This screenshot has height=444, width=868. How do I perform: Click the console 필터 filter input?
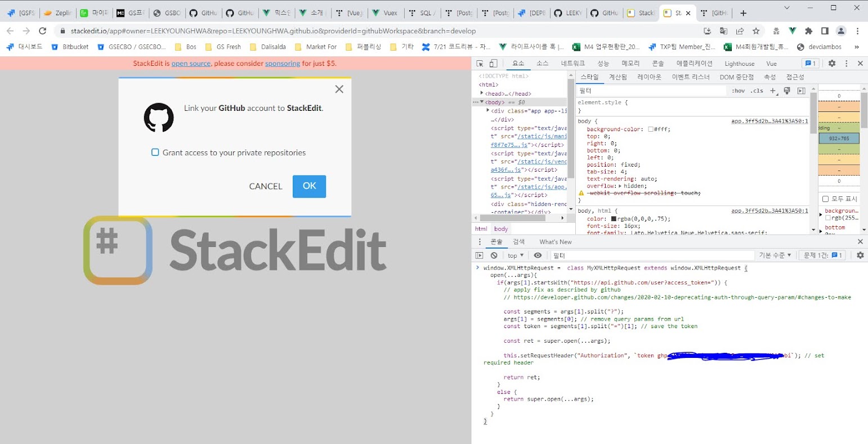click(652, 255)
